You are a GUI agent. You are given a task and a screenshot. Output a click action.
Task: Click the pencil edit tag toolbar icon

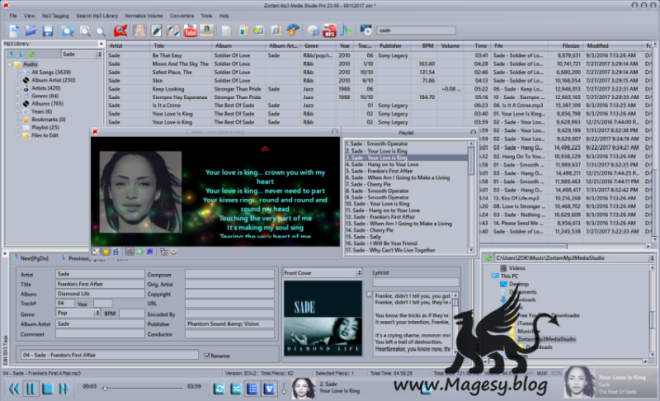pos(156,31)
